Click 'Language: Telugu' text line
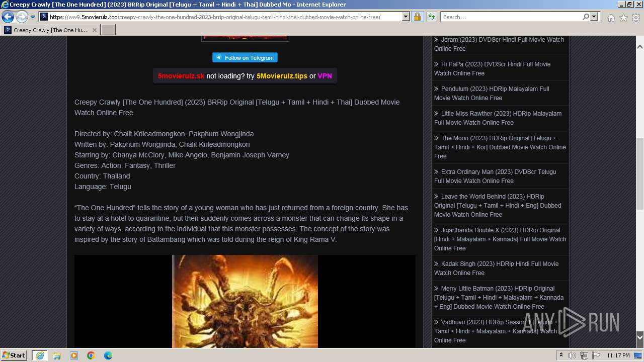644x362 pixels. (x=103, y=187)
